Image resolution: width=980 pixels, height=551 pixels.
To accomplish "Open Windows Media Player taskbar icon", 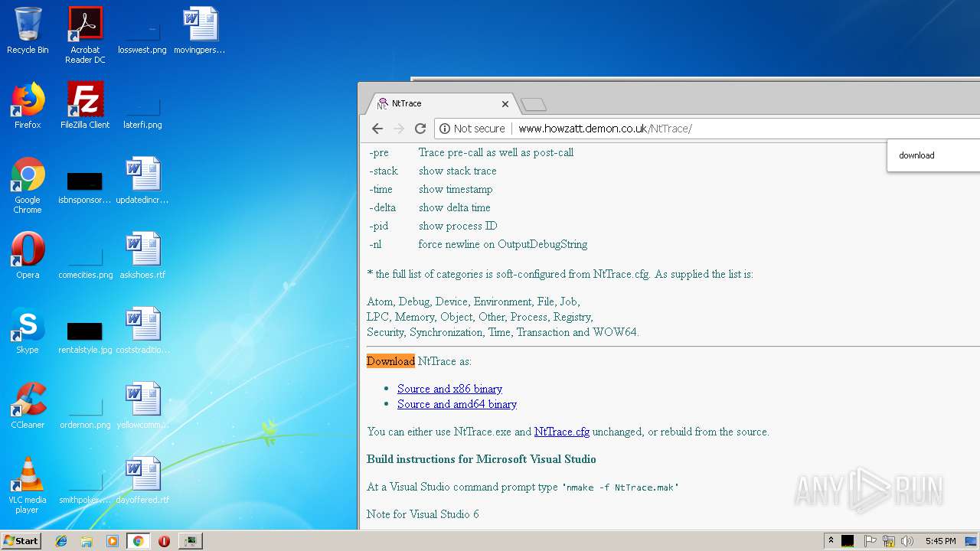I will pos(113,541).
